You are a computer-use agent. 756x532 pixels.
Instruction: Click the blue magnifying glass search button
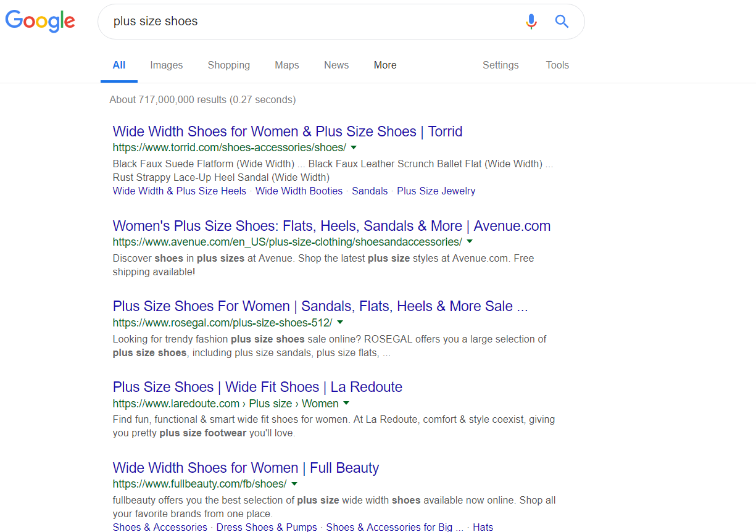pyautogui.click(x=562, y=22)
